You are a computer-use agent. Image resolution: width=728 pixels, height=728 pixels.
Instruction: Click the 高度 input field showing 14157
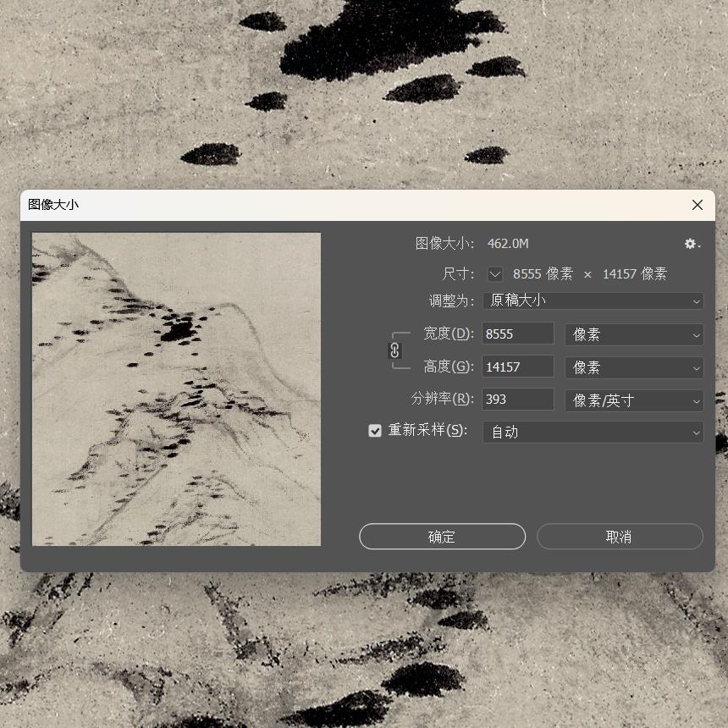(518, 367)
